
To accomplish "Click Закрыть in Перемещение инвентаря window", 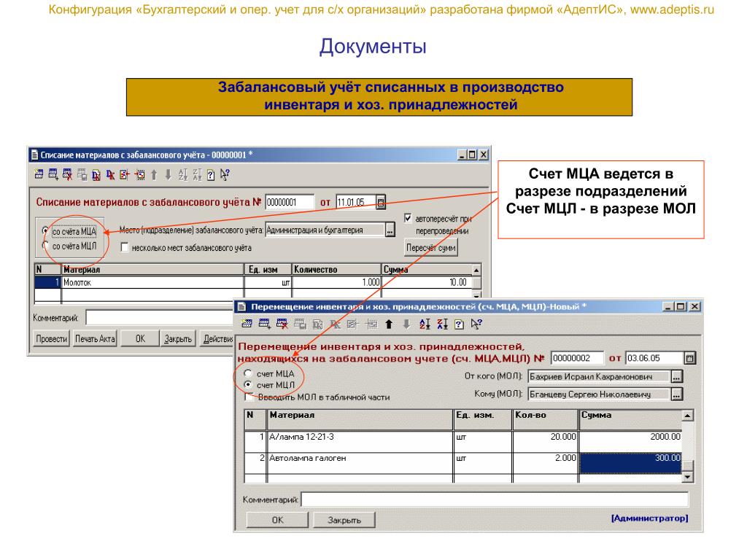I will (x=344, y=520).
